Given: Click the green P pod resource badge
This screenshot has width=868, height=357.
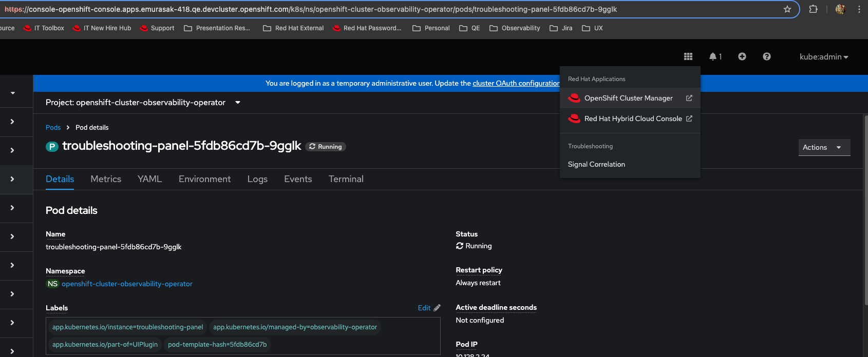Looking at the screenshot, I should pyautogui.click(x=52, y=147).
